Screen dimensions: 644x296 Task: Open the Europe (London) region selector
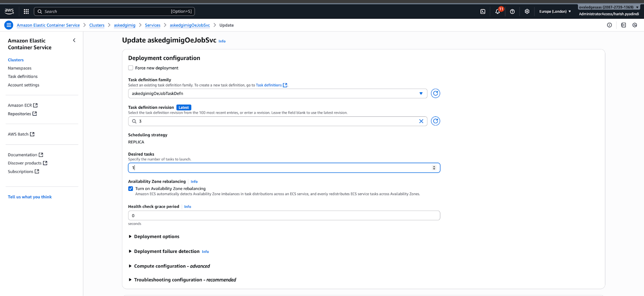[555, 12]
